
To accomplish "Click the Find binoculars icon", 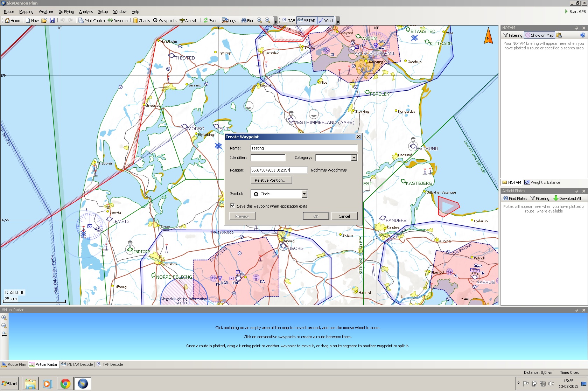I will (x=244, y=21).
